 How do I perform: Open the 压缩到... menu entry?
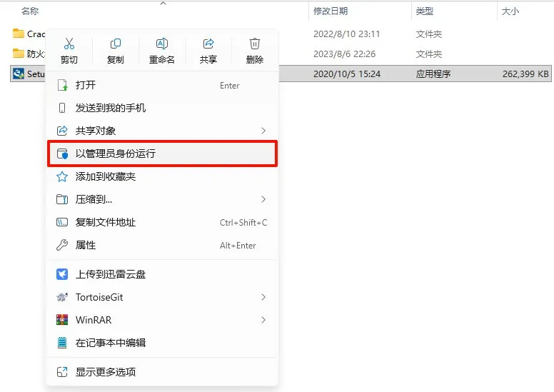pyautogui.click(x=162, y=199)
